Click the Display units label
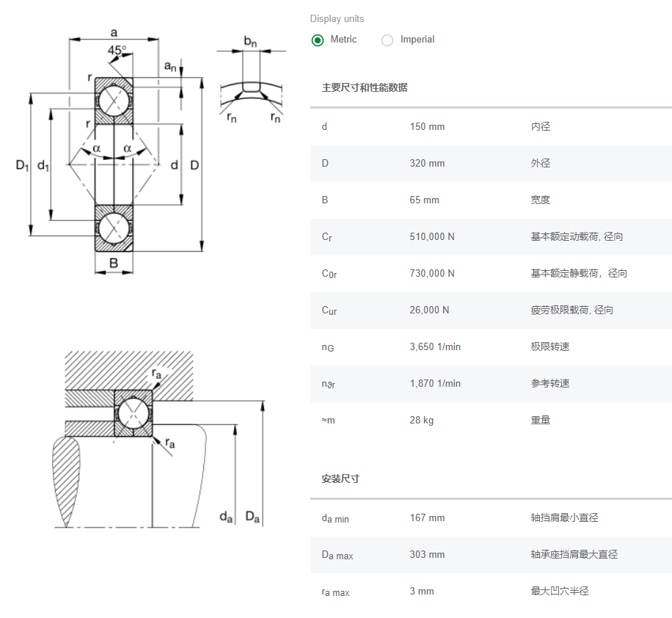The image size is (672, 618). click(x=336, y=18)
